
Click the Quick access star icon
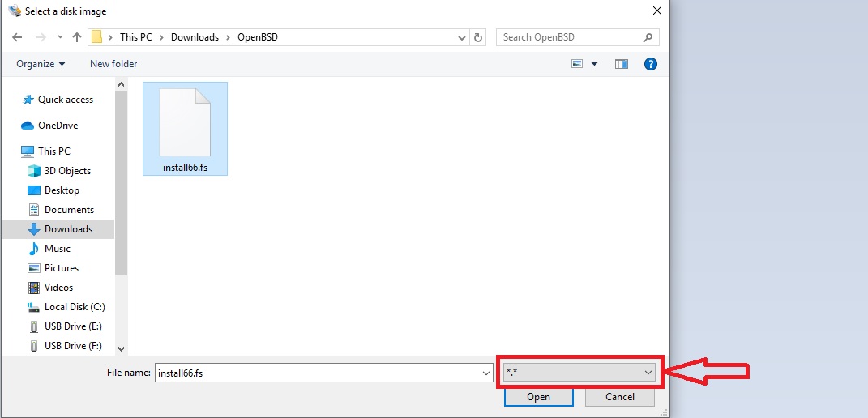tap(28, 100)
